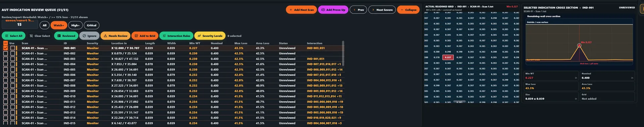Open Interaction Rules
This screenshot has width=644, height=127.
176,36
